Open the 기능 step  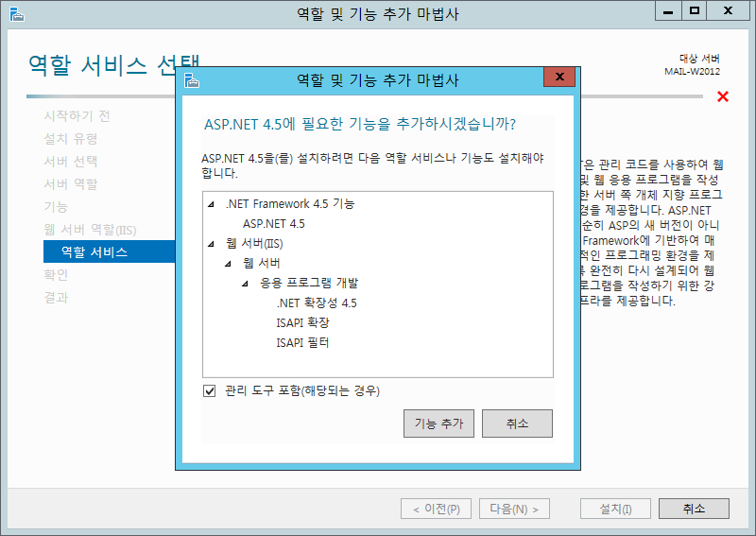tap(56, 206)
